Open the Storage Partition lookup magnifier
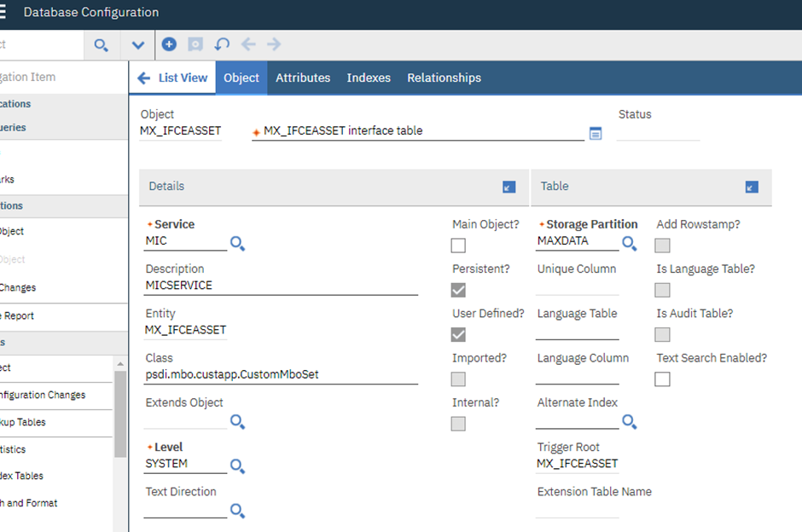The width and height of the screenshot is (802, 532). tap(630, 245)
